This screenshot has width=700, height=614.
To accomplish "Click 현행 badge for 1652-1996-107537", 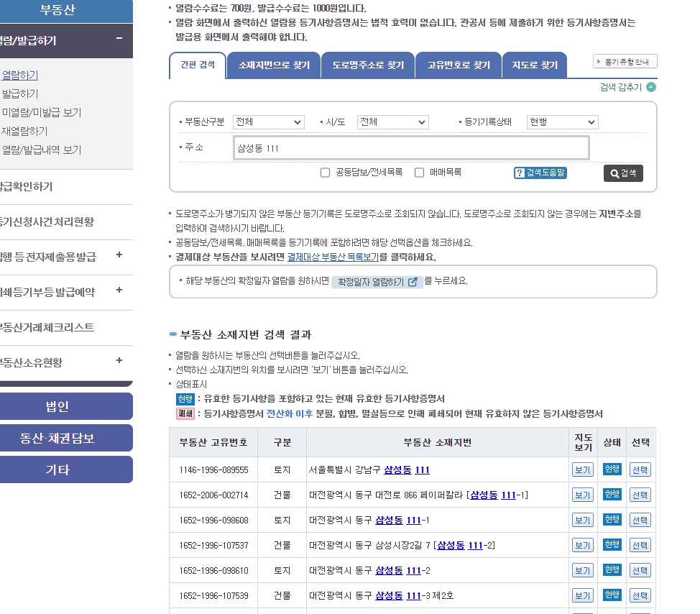I will [612, 544].
